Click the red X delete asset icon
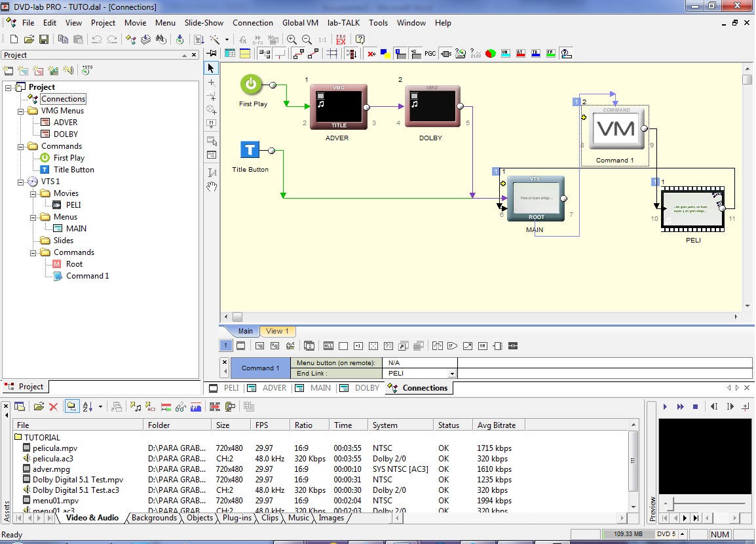756x544 pixels. (54, 407)
